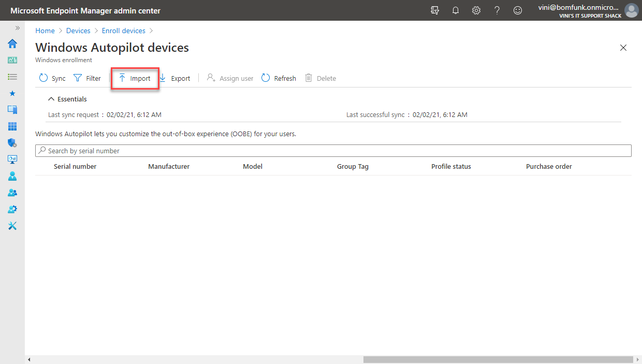
Task: Open Users icon in the sidebar
Action: (12, 176)
